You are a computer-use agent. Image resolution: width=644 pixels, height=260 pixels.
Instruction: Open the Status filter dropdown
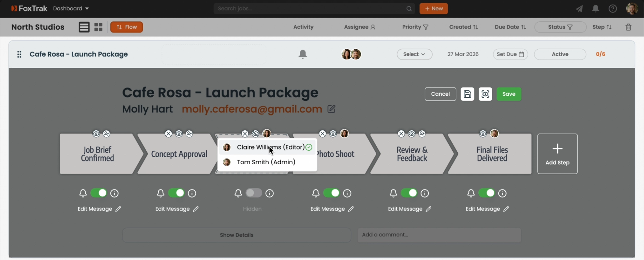pos(560,27)
